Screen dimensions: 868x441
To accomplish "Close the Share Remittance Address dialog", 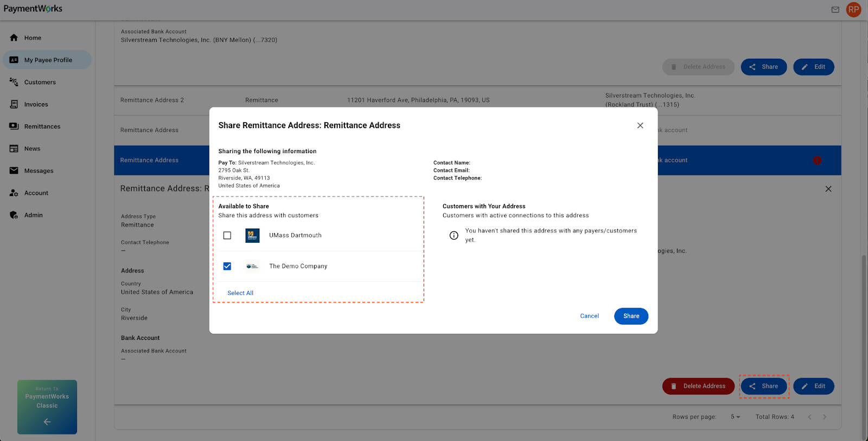I will coord(640,125).
